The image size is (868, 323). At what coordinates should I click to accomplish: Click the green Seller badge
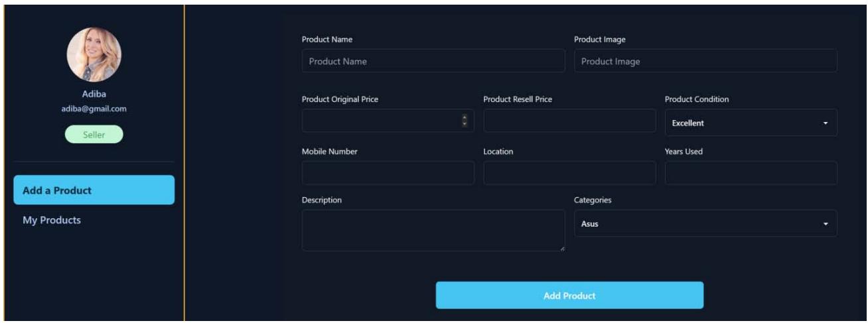pos(94,135)
